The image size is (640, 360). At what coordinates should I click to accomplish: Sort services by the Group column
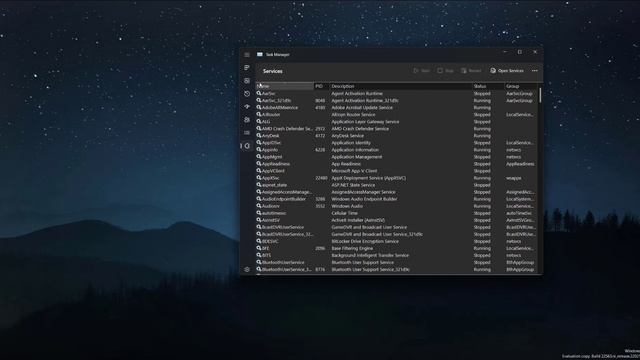521,86
